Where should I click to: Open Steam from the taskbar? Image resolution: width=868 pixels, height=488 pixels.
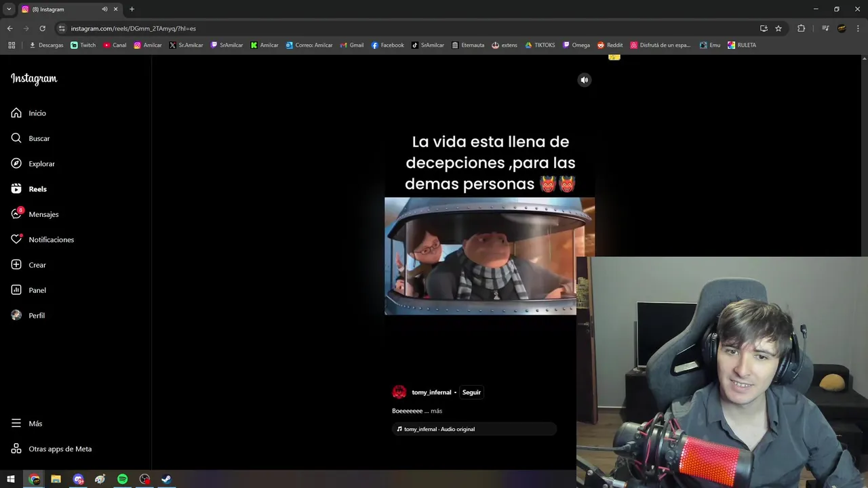[x=166, y=479]
